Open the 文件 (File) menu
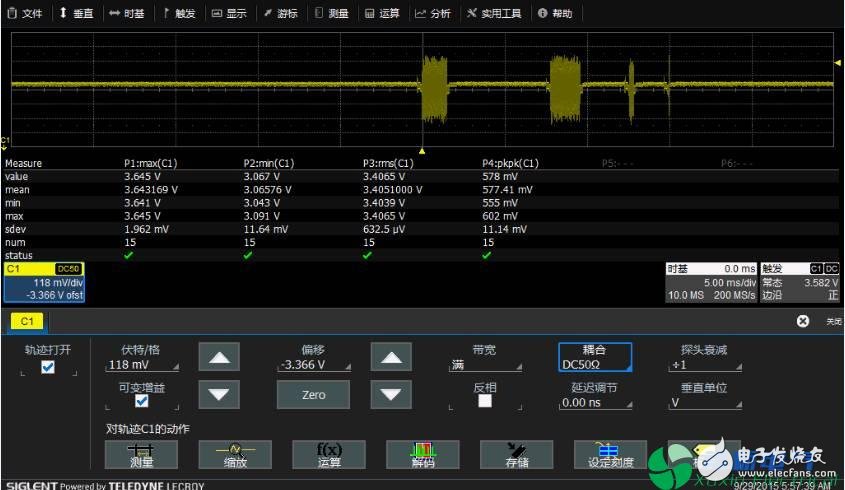845x490 pixels. [x=25, y=13]
